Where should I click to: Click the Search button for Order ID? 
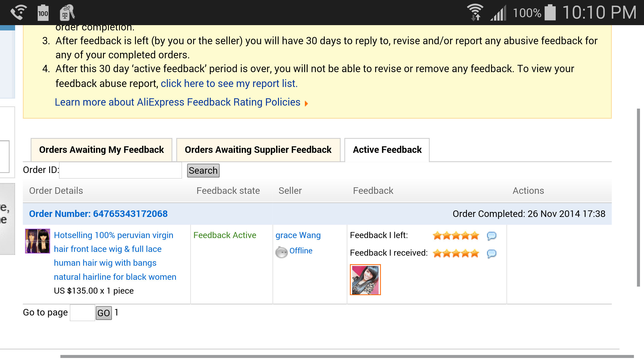point(203,171)
